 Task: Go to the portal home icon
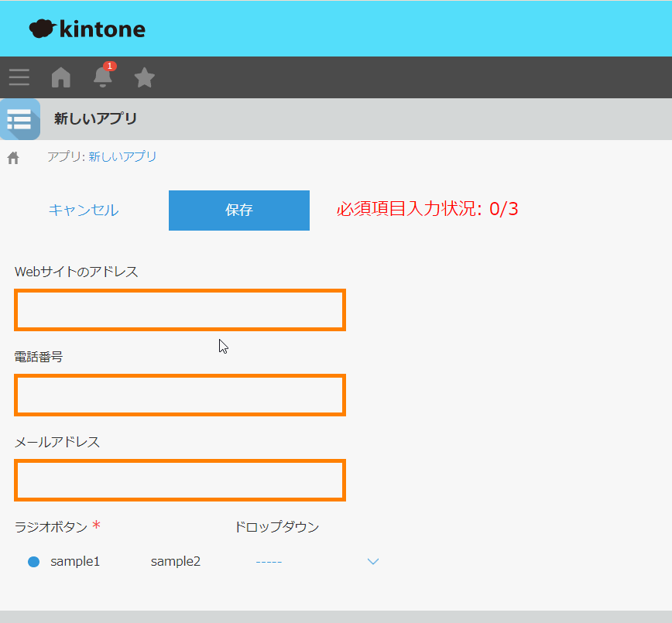(x=60, y=77)
